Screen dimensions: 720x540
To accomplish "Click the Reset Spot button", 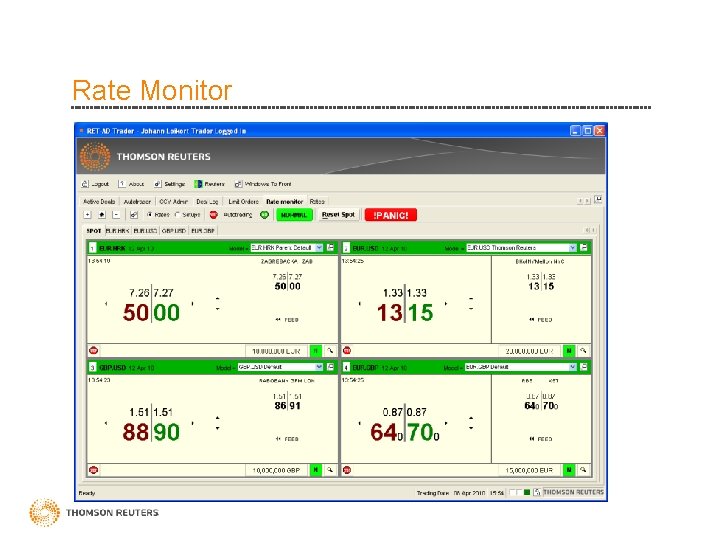I will [x=338, y=215].
